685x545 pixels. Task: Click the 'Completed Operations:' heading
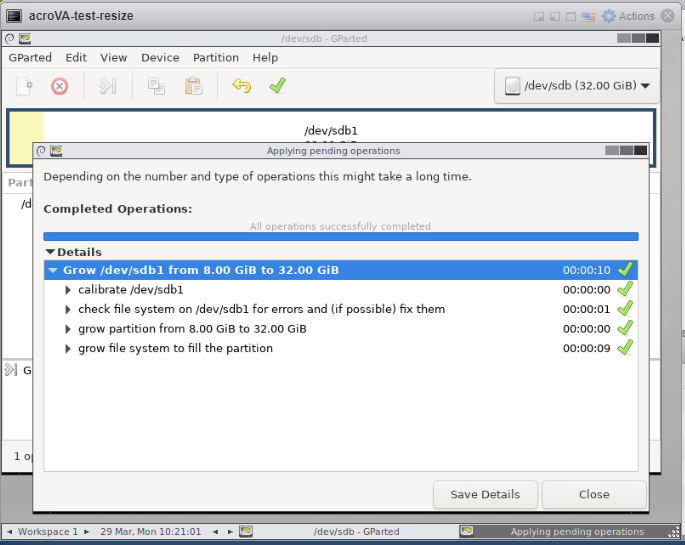(118, 209)
